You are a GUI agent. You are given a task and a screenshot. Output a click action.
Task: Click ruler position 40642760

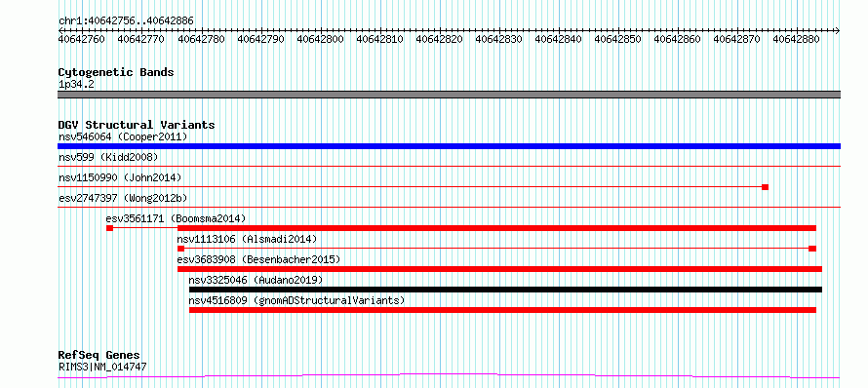pyautogui.click(x=82, y=39)
